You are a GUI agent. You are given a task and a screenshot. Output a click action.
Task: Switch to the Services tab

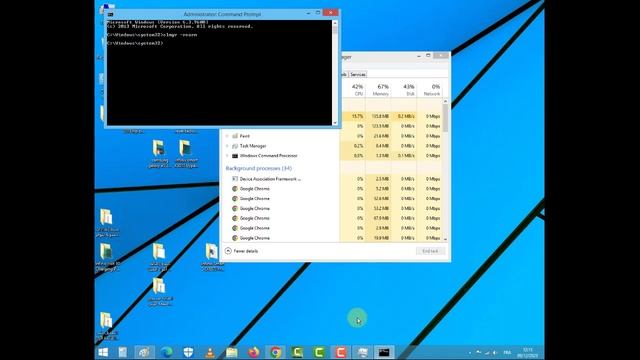tap(358, 74)
